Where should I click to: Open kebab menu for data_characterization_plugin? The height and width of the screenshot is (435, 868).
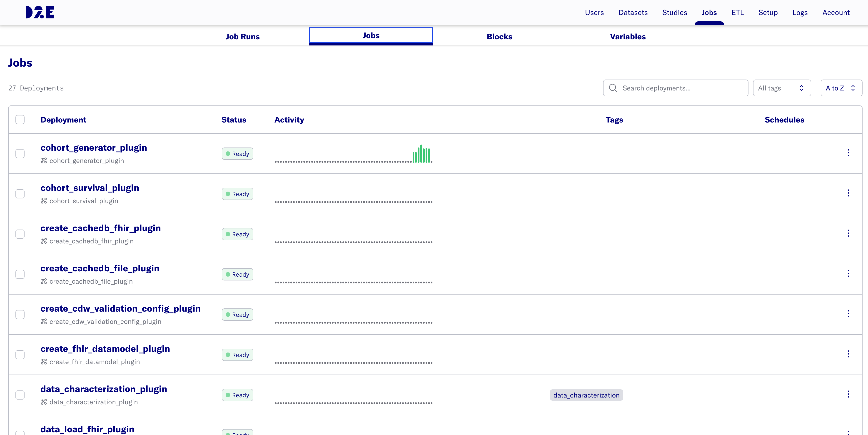pos(848,394)
